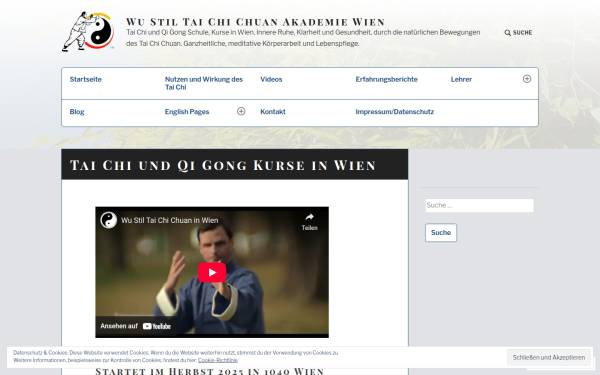The height and width of the screenshot is (375, 600).
Task: Click the SUCHE text in the header
Action: [x=522, y=33]
